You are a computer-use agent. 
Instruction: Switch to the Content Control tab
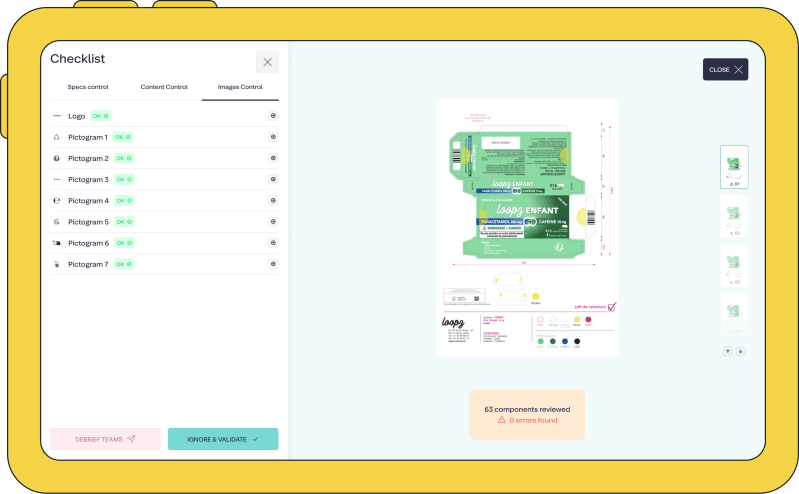click(x=164, y=87)
